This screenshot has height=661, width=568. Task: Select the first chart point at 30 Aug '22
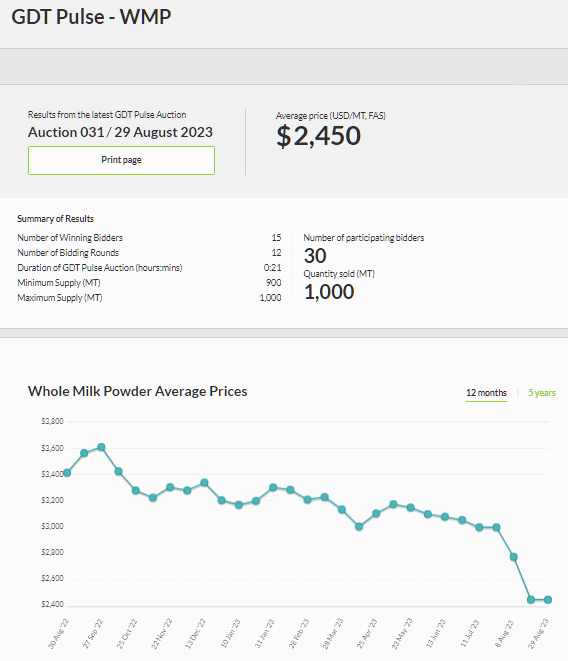(x=67, y=473)
